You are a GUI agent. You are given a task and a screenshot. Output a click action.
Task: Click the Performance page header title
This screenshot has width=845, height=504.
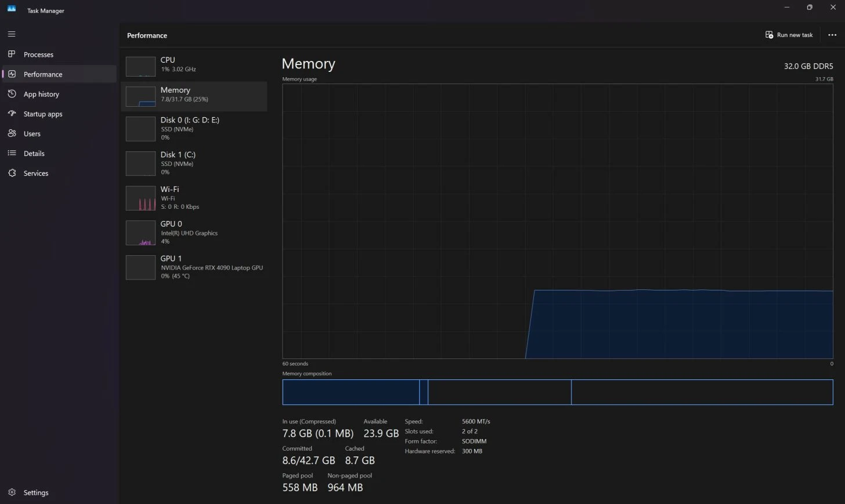[147, 35]
